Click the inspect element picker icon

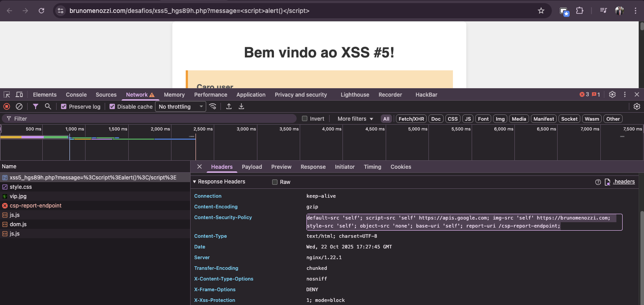pos(7,94)
